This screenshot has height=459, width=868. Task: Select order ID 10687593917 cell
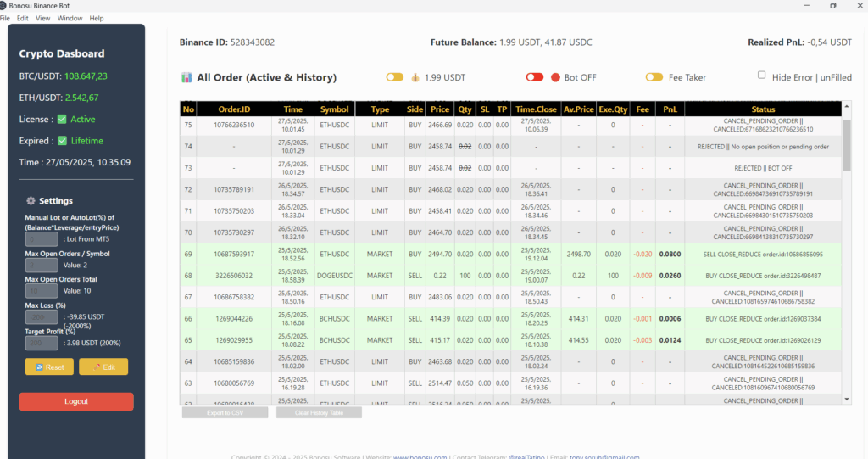click(x=234, y=254)
